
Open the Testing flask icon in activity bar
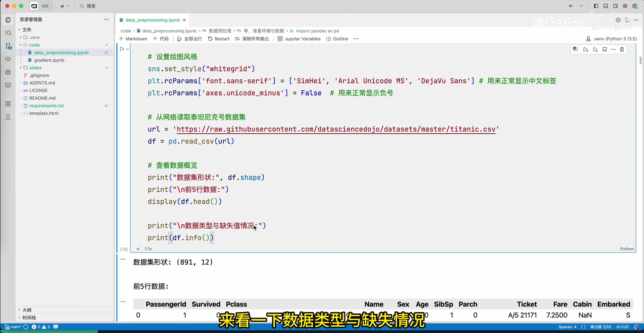[x=8, y=117]
